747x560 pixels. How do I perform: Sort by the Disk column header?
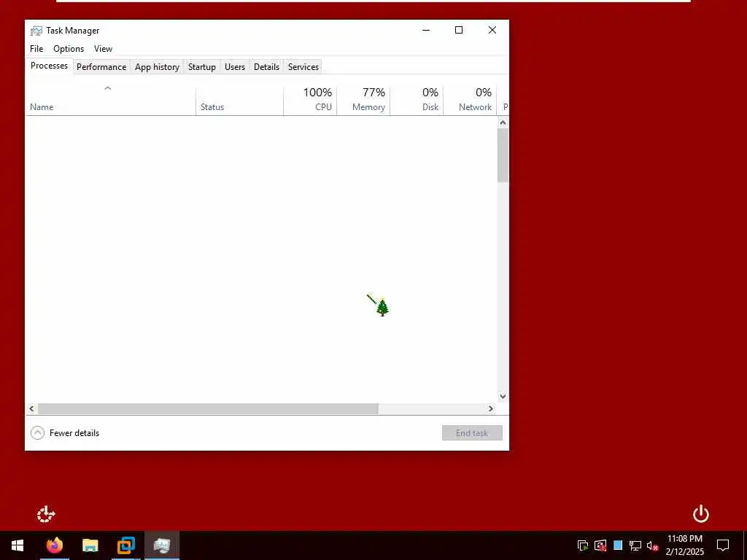417,101
